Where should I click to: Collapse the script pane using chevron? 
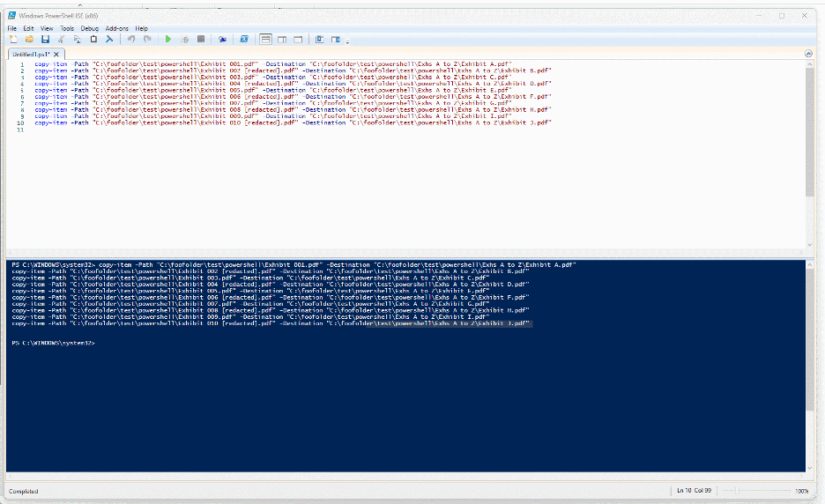808,54
